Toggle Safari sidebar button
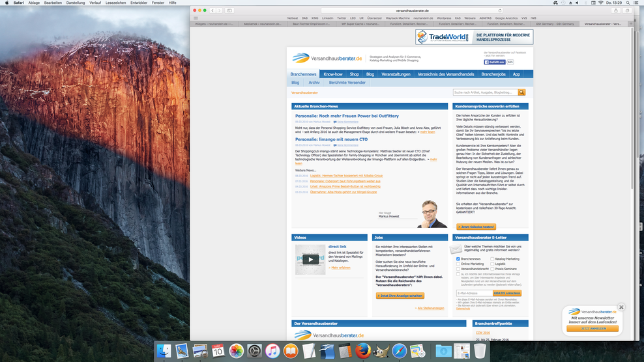The image size is (644, 362). point(229,10)
